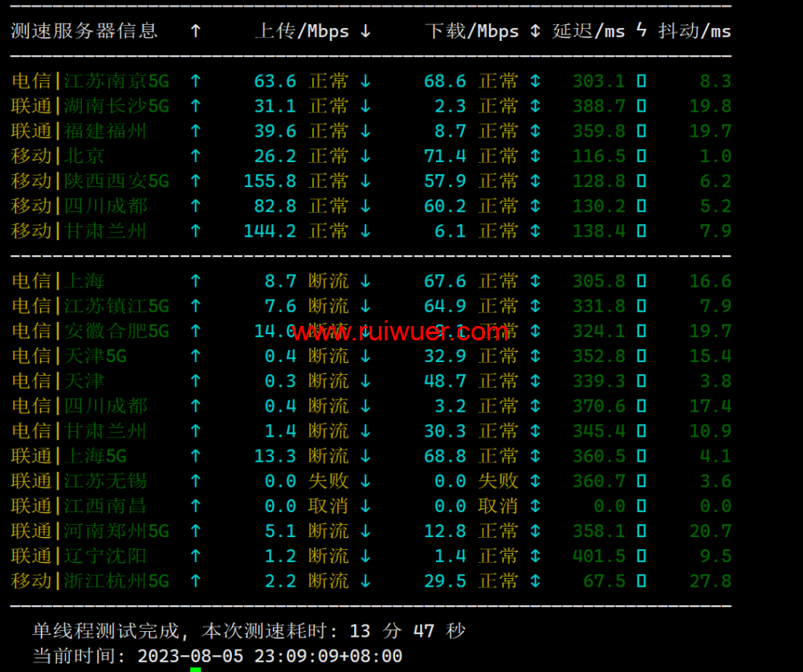Click the 27.8 jitter value for 浙江杭州5G
The height and width of the screenshot is (672, 803).
pyautogui.click(x=710, y=580)
